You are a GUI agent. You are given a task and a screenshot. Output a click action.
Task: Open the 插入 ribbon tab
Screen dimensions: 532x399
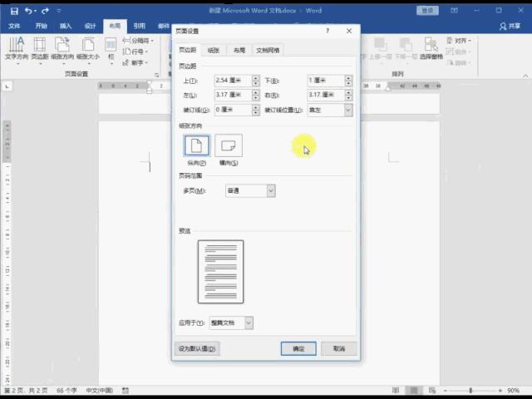point(66,26)
